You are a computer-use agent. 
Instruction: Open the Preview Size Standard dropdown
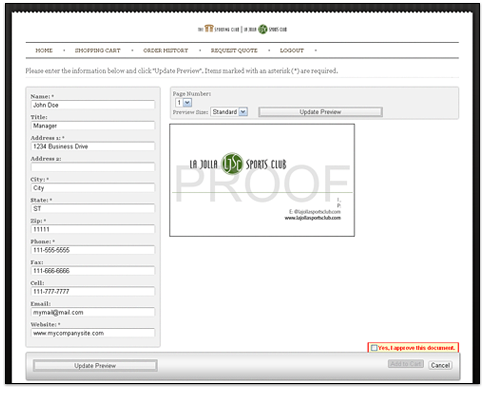(x=229, y=112)
